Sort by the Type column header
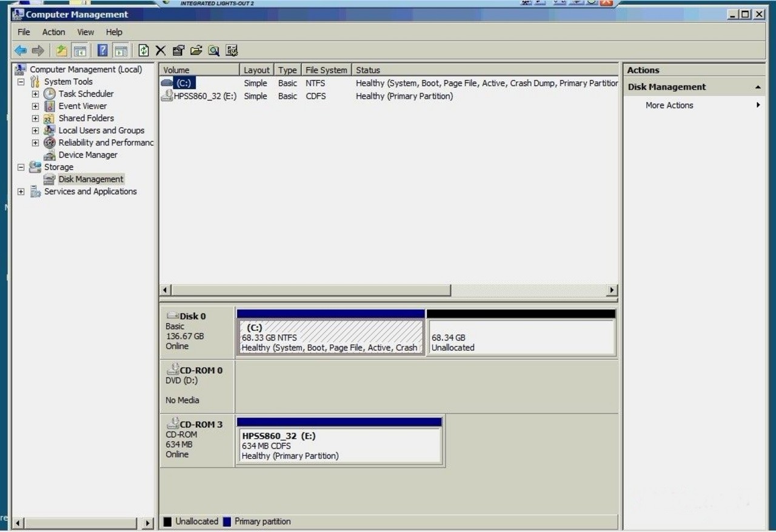 pos(287,70)
